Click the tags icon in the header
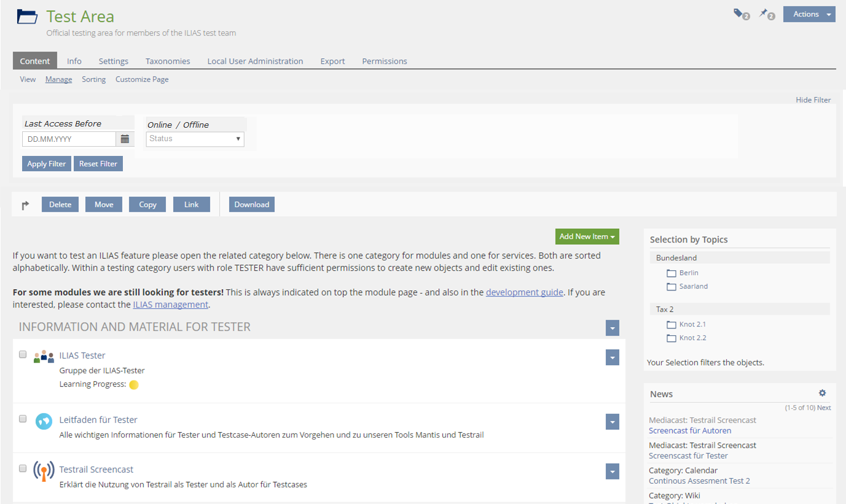Viewport: 846px width, 504px height. click(740, 14)
